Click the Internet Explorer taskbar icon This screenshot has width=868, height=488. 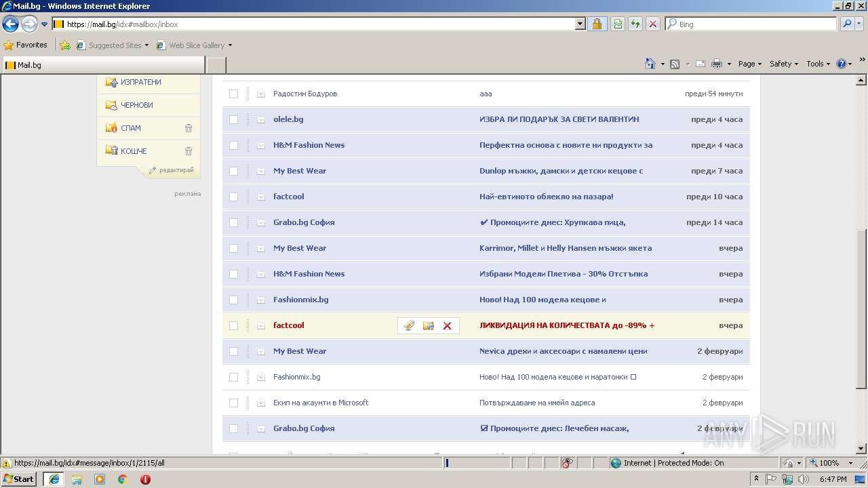[x=54, y=479]
